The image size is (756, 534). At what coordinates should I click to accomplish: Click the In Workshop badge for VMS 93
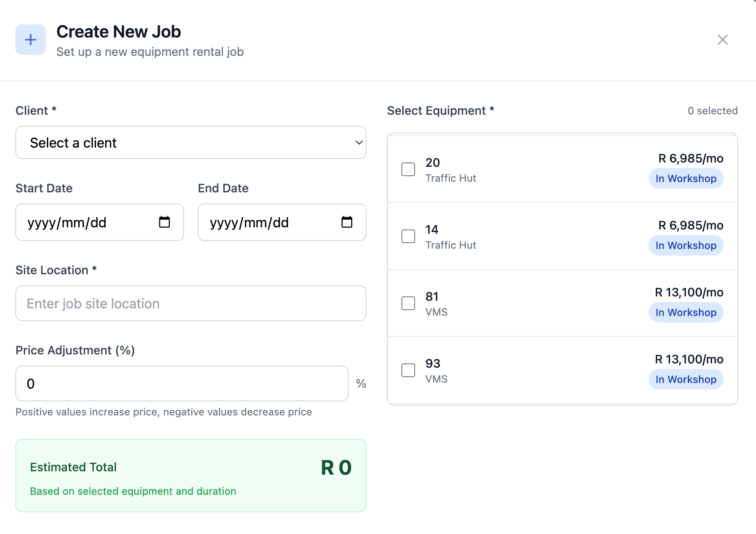point(686,379)
